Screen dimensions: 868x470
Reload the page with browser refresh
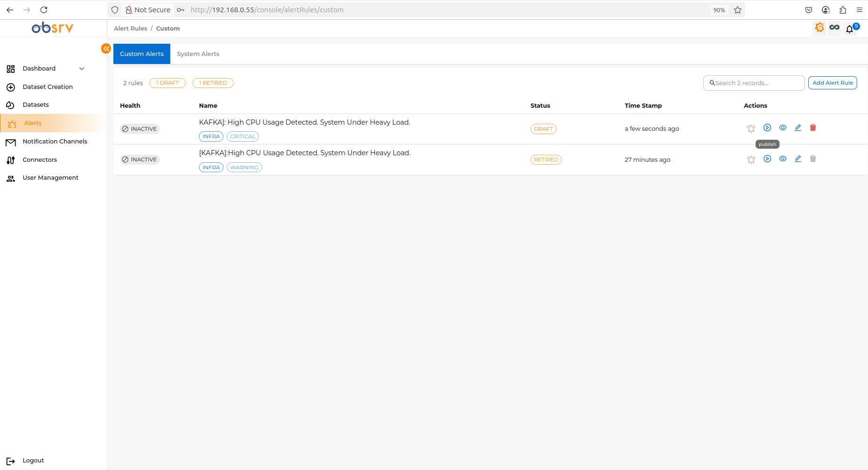44,10
